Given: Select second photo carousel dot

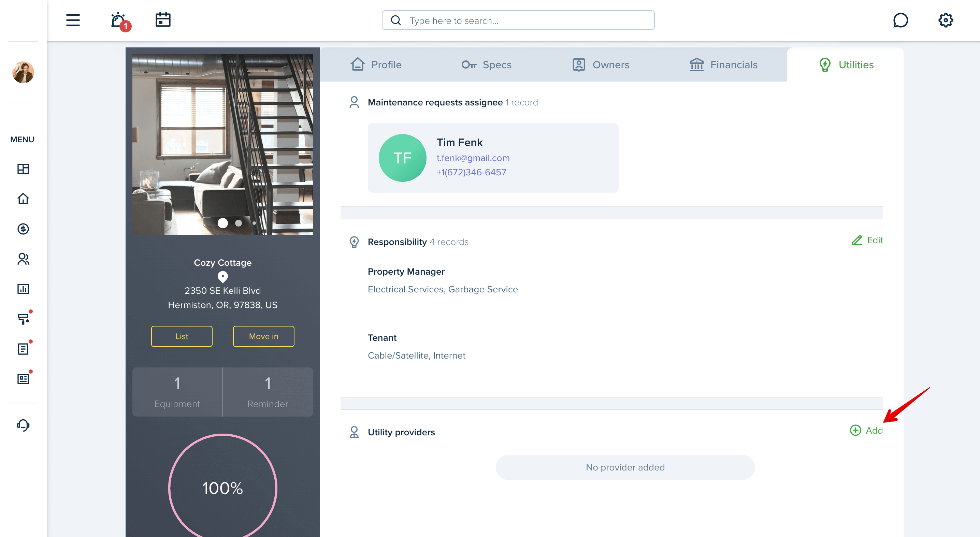Looking at the screenshot, I should tap(239, 223).
